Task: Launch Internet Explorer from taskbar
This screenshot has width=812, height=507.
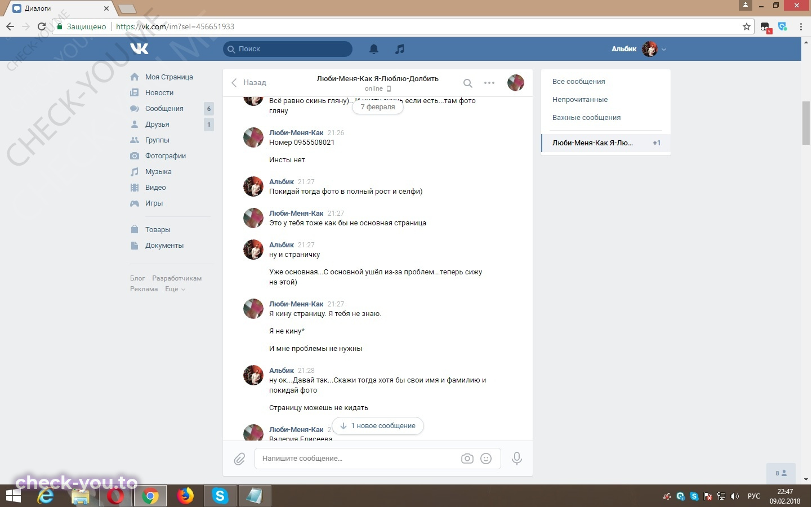Action: pyautogui.click(x=46, y=496)
